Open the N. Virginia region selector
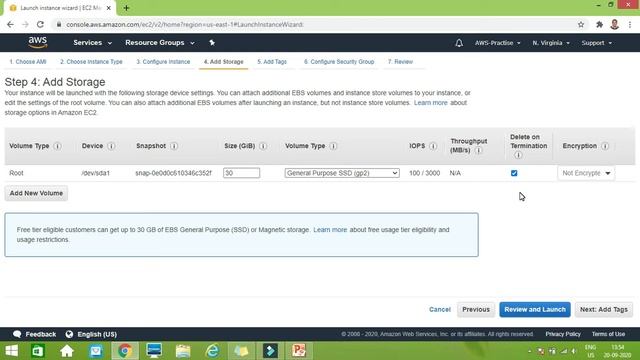The image size is (640, 360). tap(551, 43)
